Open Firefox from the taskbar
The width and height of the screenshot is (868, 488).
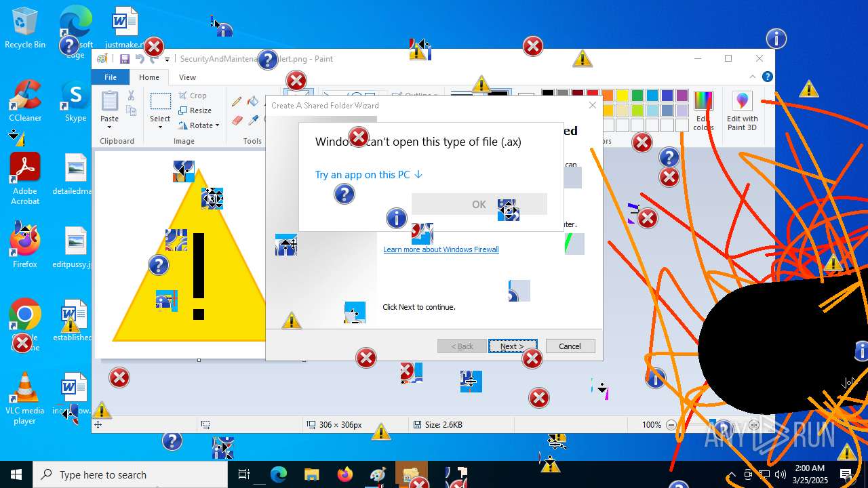[345, 474]
